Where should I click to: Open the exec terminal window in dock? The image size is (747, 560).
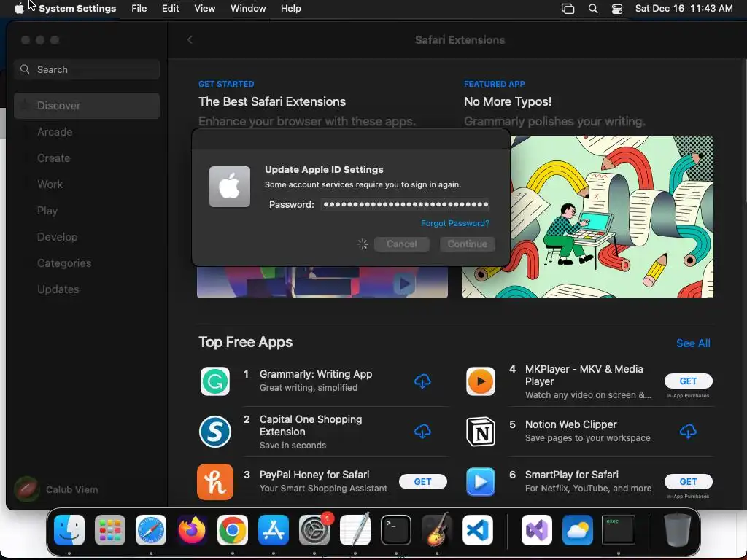tap(619, 529)
